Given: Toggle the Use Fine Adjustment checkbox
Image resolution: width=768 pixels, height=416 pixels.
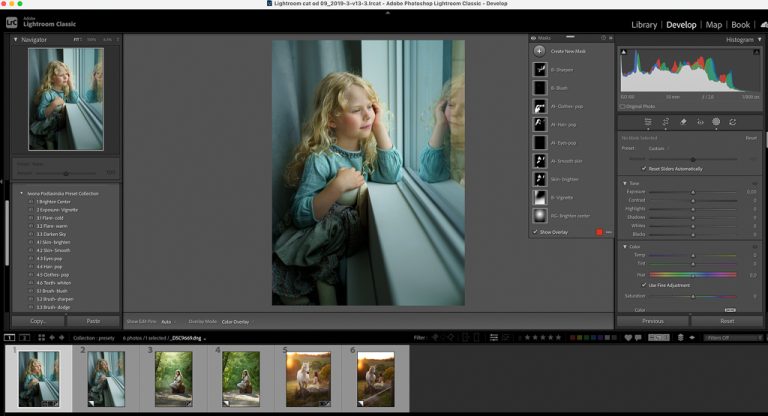Looking at the screenshot, I should (x=643, y=285).
